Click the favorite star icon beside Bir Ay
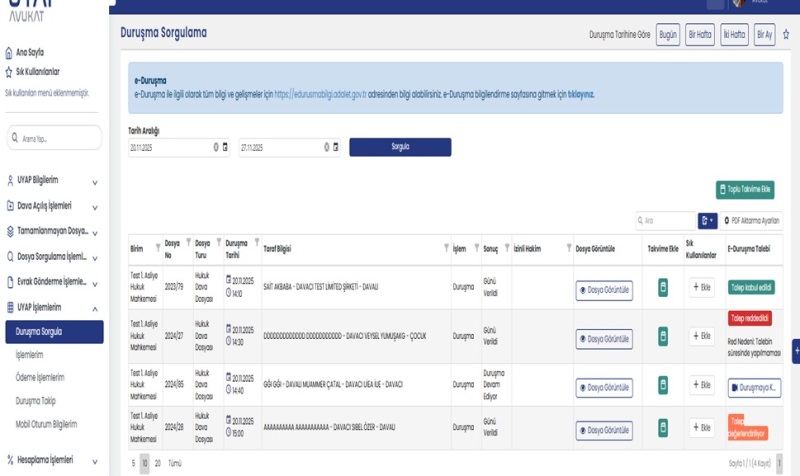This screenshot has width=800, height=476. (785, 34)
